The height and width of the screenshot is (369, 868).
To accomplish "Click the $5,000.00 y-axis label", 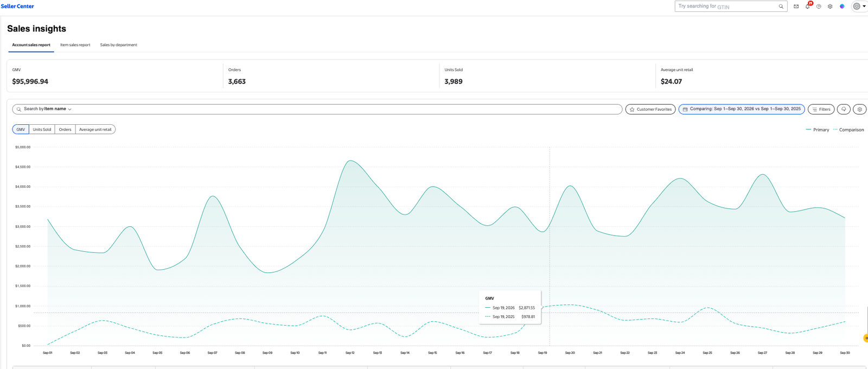I will (x=23, y=147).
